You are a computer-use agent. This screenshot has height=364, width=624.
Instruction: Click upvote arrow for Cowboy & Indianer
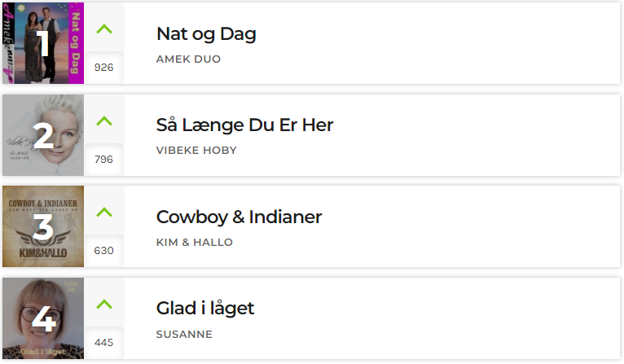[x=104, y=213]
